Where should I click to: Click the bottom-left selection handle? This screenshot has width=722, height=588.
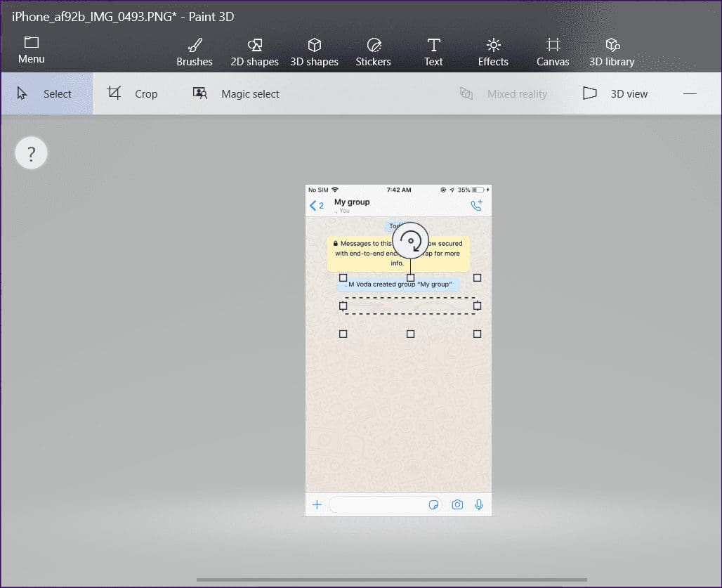[x=343, y=334]
